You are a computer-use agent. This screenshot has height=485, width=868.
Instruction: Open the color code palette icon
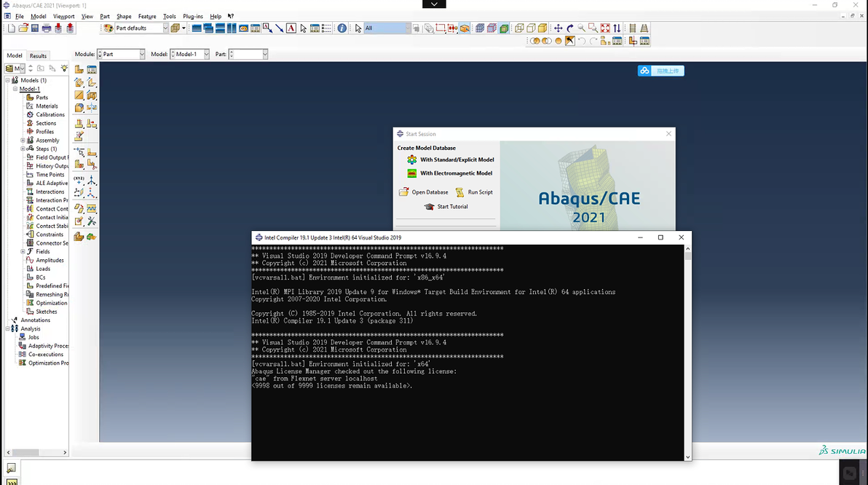point(108,28)
